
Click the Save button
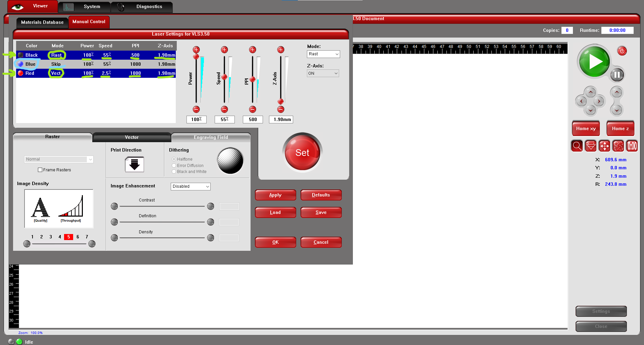coord(321,213)
